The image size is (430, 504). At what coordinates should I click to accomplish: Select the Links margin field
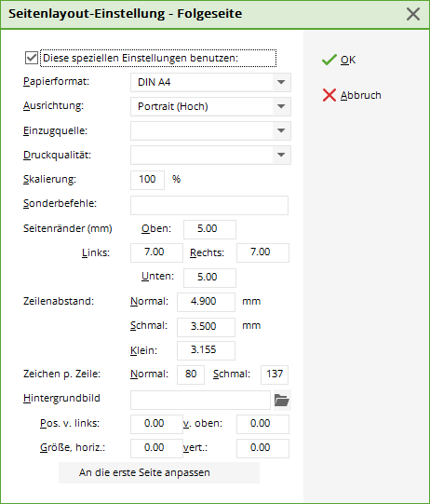tap(156, 252)
